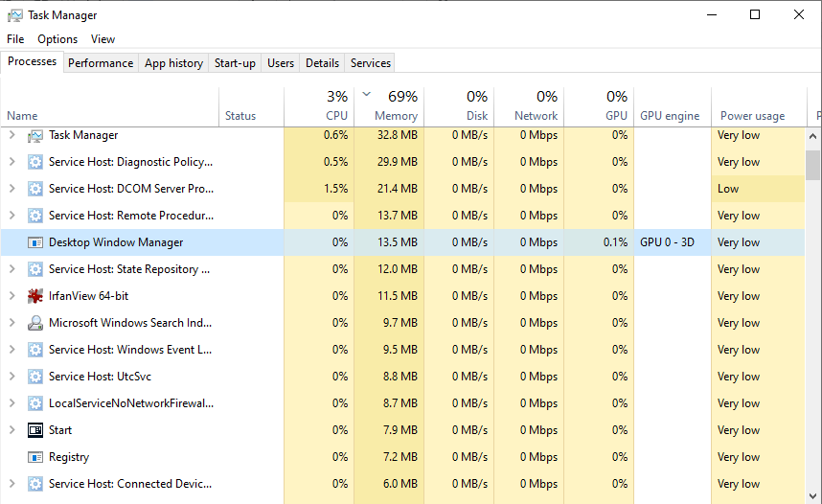Click the 32.8 MB memory value
This screenshot has height=504, width=822.
tap(398, 135)
